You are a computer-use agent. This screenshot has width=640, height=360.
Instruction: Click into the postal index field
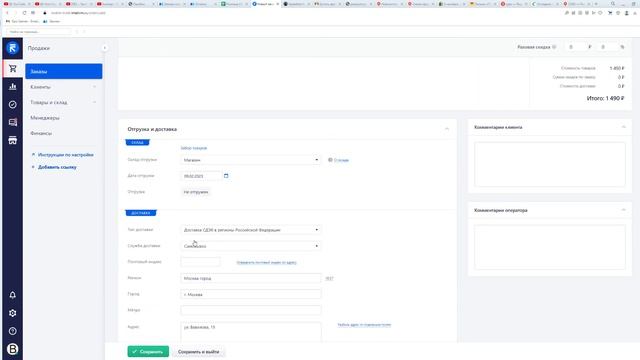coord(200,262)
